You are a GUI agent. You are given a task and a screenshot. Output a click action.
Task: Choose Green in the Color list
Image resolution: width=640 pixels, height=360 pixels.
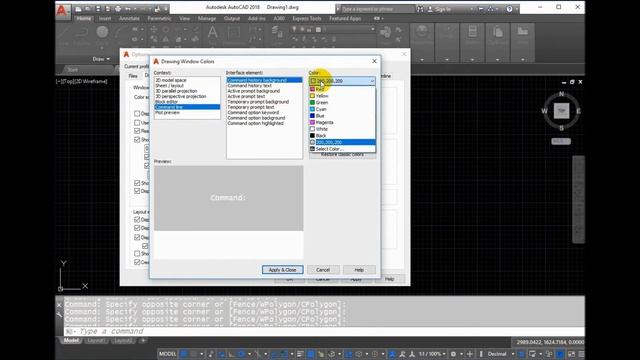[x=342, y=102]
